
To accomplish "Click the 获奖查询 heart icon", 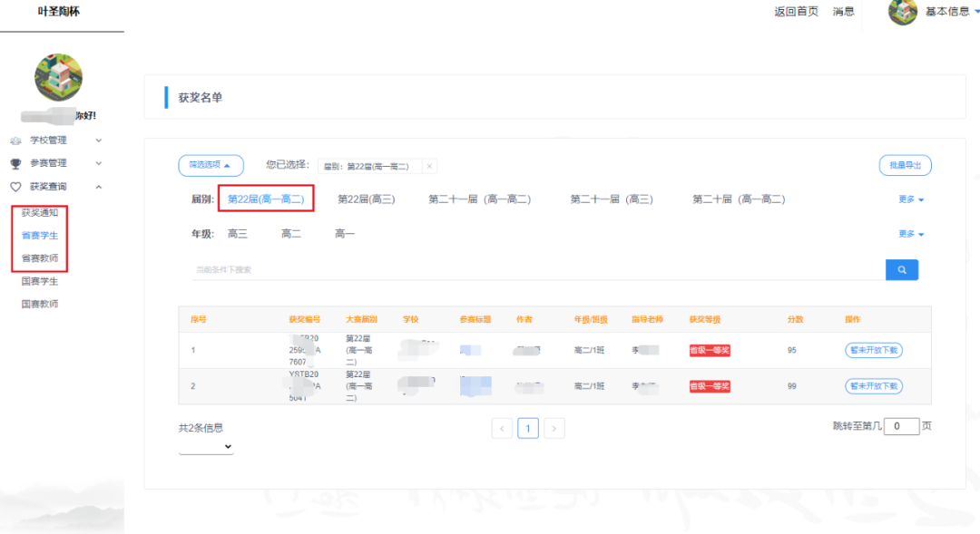I will [x=15, y=187].
